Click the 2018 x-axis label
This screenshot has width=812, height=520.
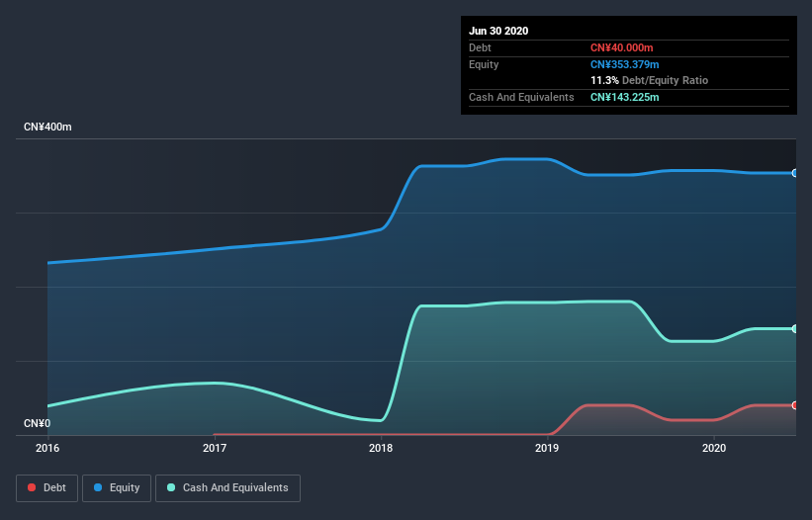(x=381, y=448)
